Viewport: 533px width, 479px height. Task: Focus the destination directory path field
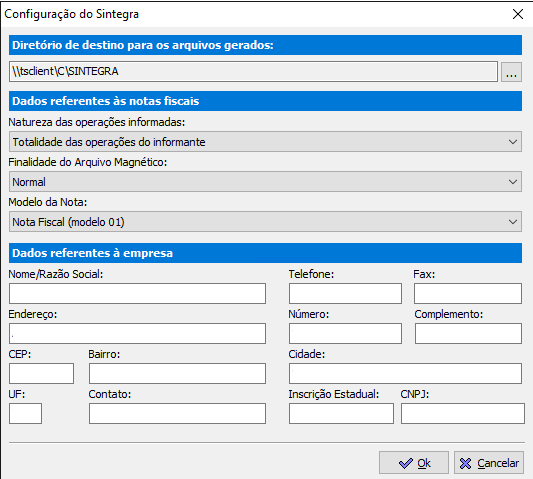click(253, 71)
